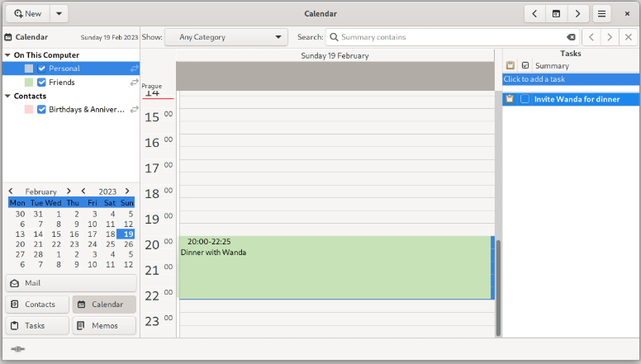This screenshot has height=364, width=641.
Task: Mark Invite Wanda for dinner task complete
Action: (525, 99)
